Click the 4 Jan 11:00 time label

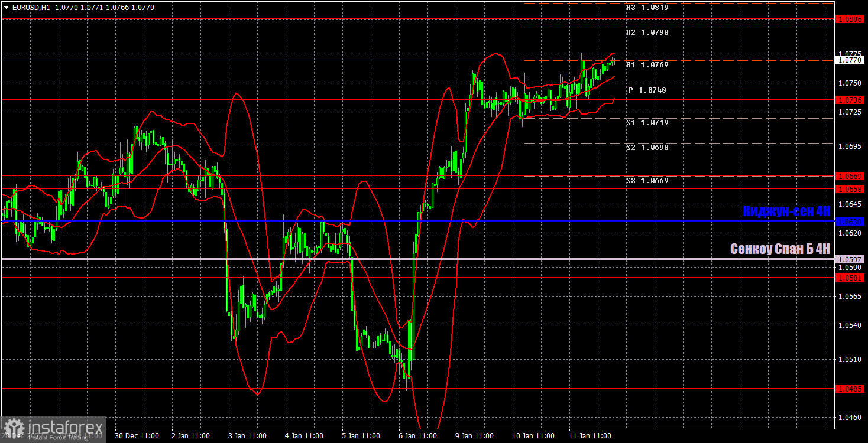pyautogui.click(x=304, y=436)
